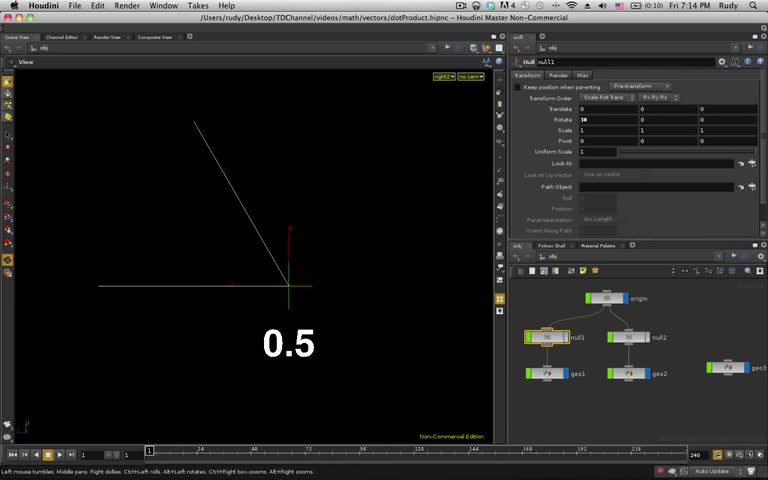Jump to first frame in playbar
Image resolution: width=768 pixels, height=480 pixels.
(13, 455)
